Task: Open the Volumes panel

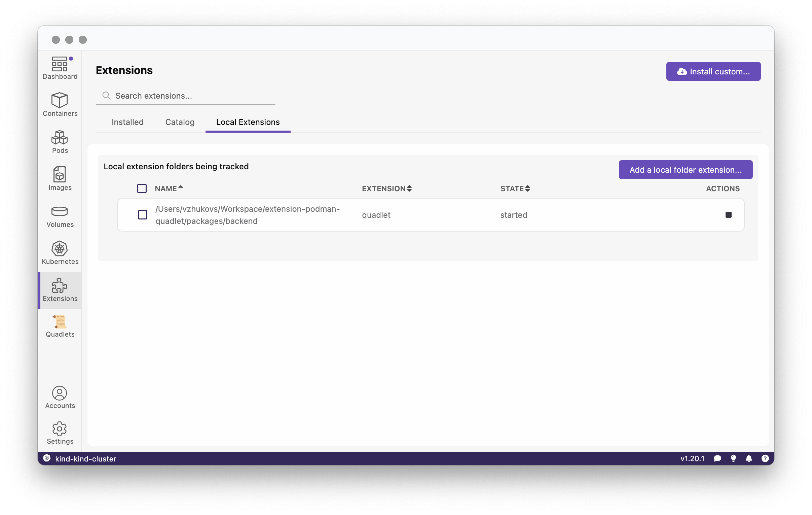Action: coord(60,216)
